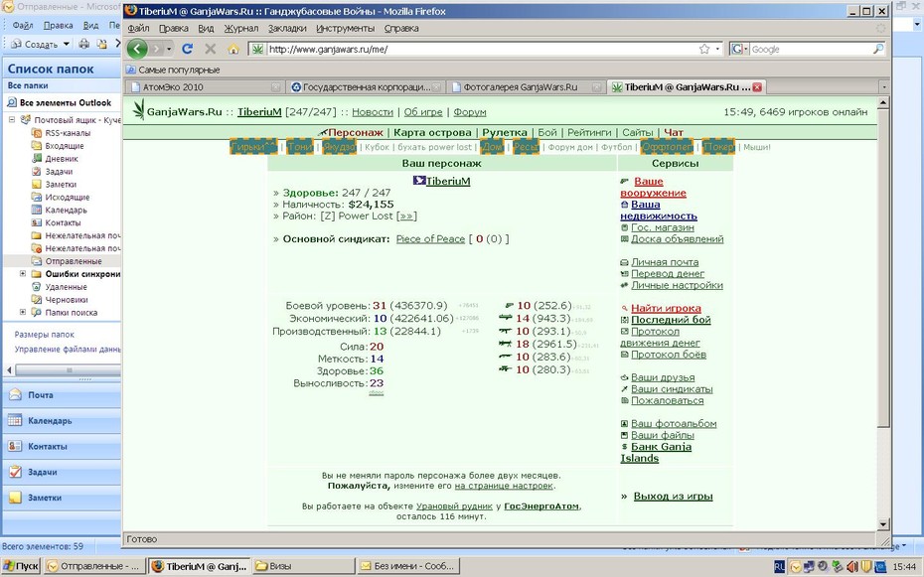The image size is (924, 577).
Task: Click the Пуск start button
Action: [x=21, y=566]
